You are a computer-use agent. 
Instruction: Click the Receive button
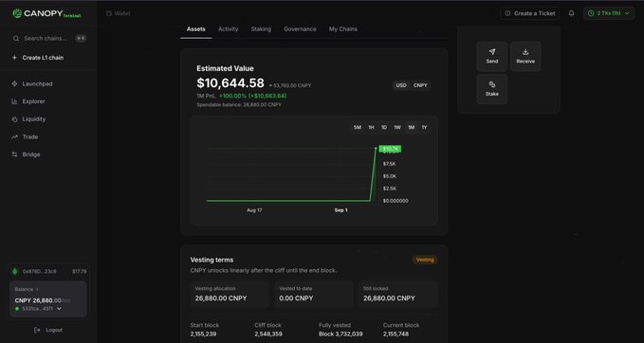coord(525,57)
